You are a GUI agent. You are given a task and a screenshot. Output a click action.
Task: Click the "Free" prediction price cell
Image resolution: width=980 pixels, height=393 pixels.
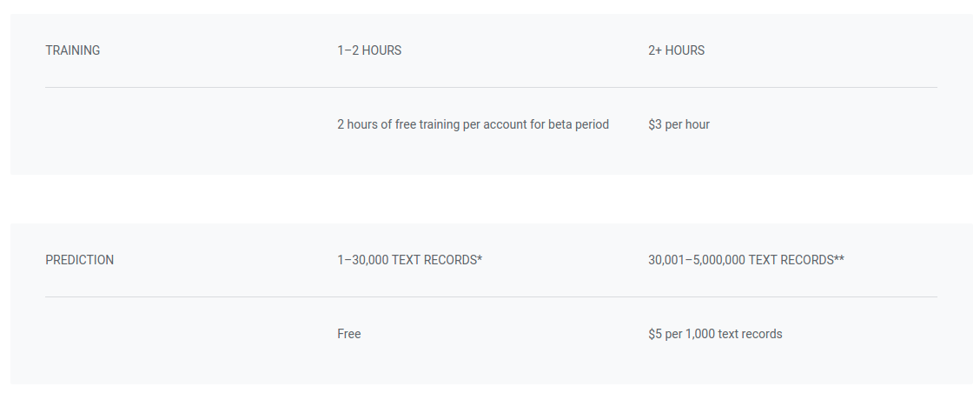349,334
